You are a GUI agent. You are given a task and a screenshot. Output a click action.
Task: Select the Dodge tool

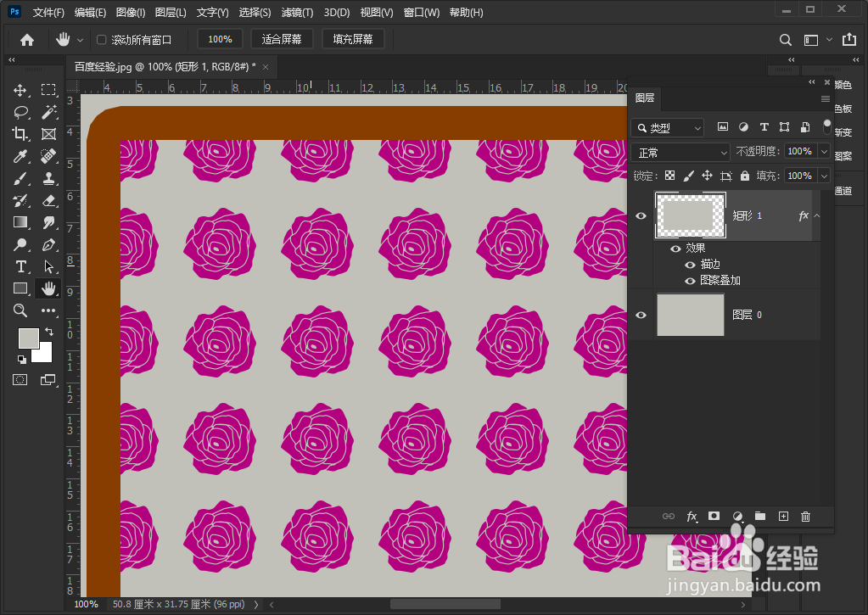click(x=20, y=244)
